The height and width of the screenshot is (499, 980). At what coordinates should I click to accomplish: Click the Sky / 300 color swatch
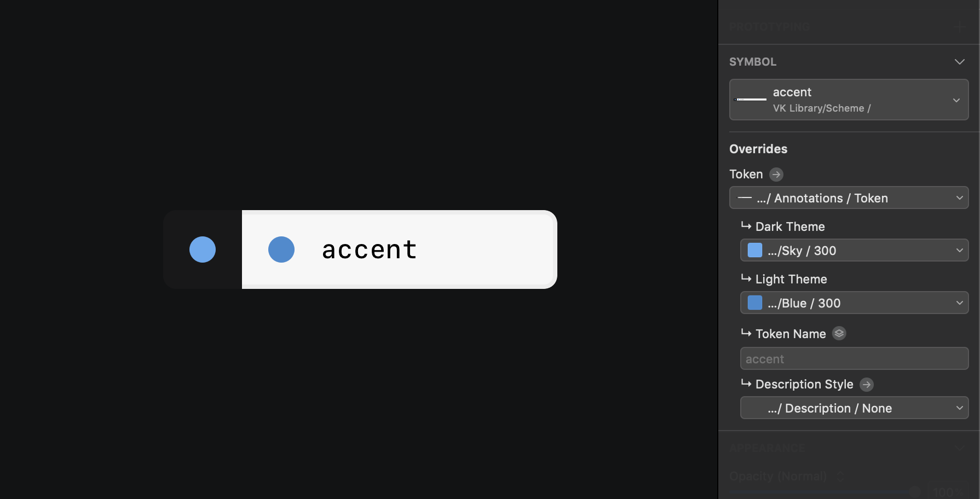[755, 251]
